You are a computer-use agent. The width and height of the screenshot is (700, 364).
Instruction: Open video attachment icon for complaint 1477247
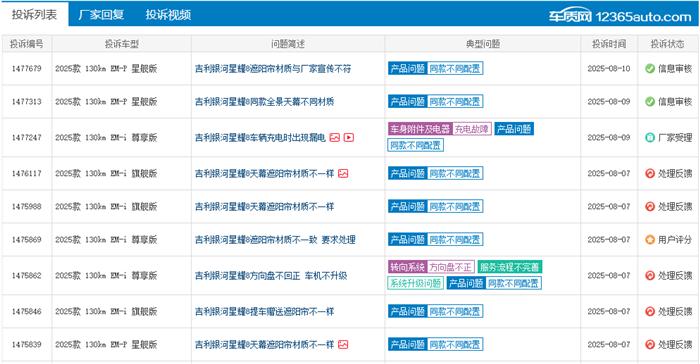coord(349,138)
